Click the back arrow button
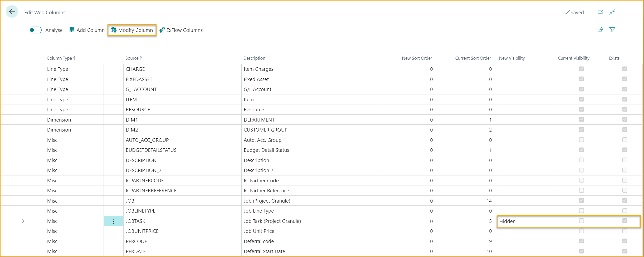 (12, 12)
